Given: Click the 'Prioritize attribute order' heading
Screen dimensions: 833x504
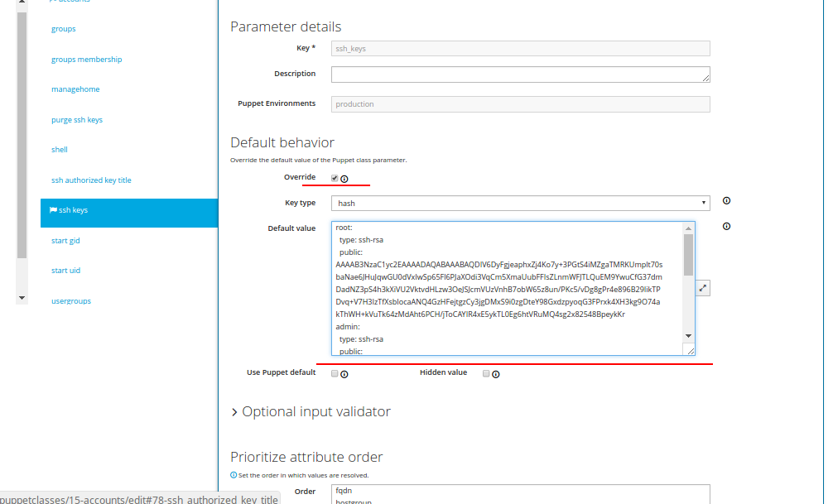Looking at the screenshot, I should pyautogui.click(x=306, y=457).
